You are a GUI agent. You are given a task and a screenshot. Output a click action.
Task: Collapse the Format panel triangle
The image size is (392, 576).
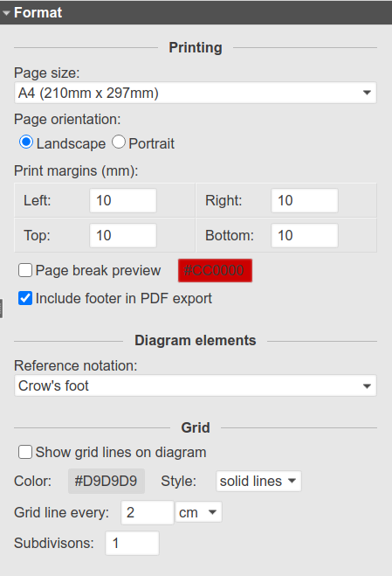[5, 13]
